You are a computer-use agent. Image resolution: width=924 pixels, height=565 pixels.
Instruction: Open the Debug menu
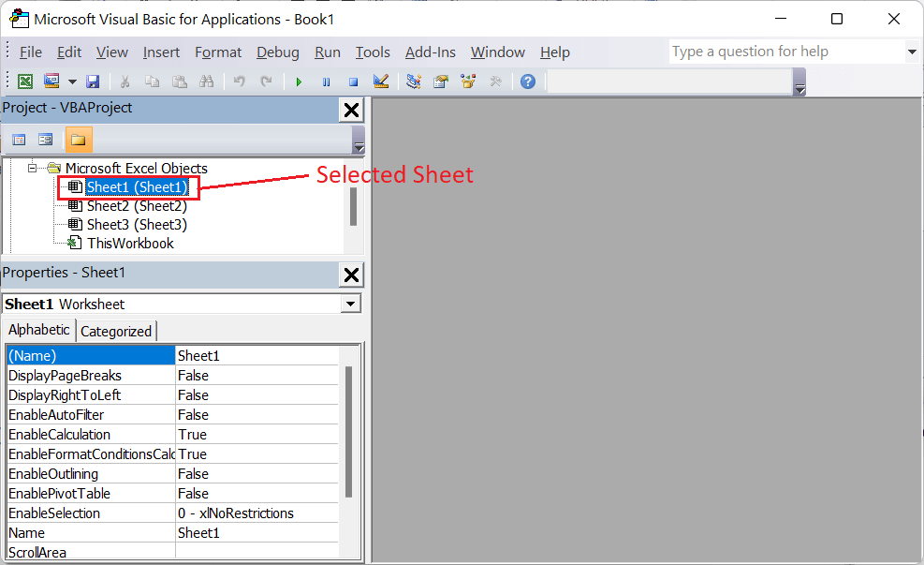[277, 52]
